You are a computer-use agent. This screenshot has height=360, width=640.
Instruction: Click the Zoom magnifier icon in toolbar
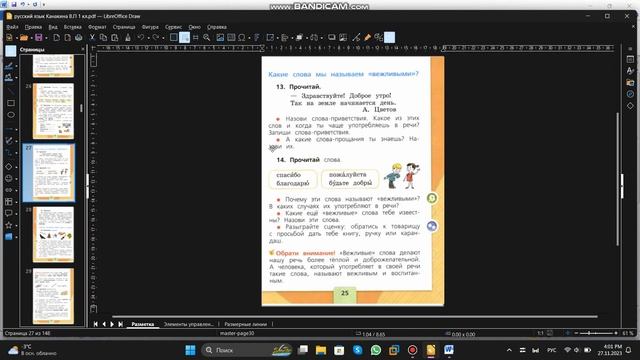[207, 38]
